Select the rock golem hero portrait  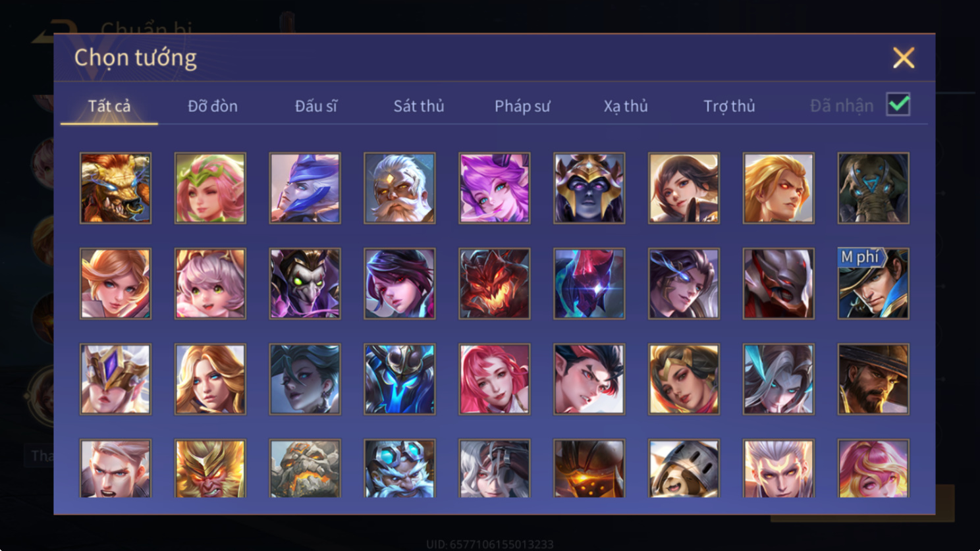coord(305,468)
